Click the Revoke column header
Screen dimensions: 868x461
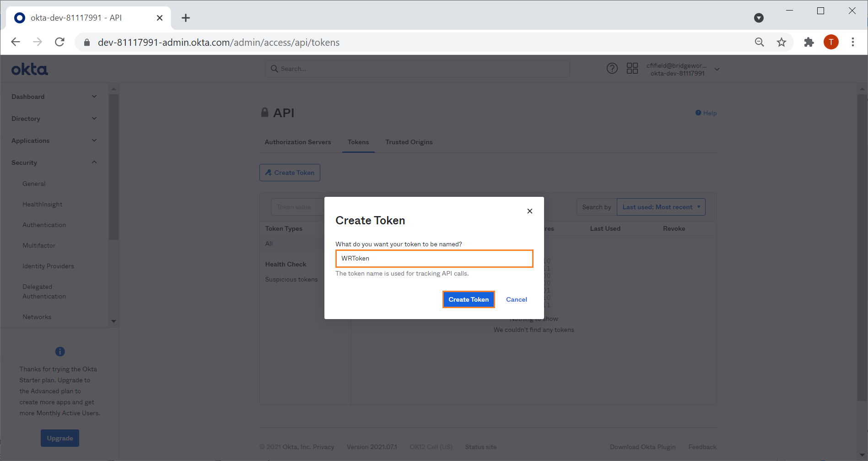pos(674,228)
